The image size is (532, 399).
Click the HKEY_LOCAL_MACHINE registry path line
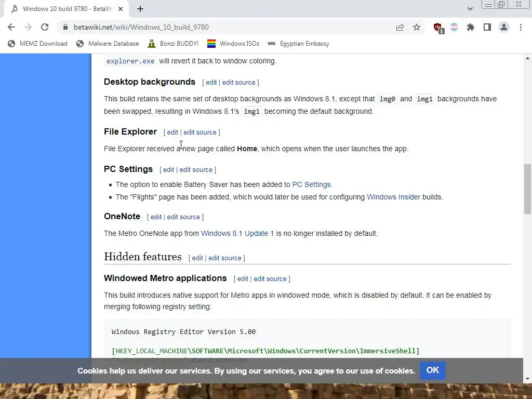tap(265, 351)
